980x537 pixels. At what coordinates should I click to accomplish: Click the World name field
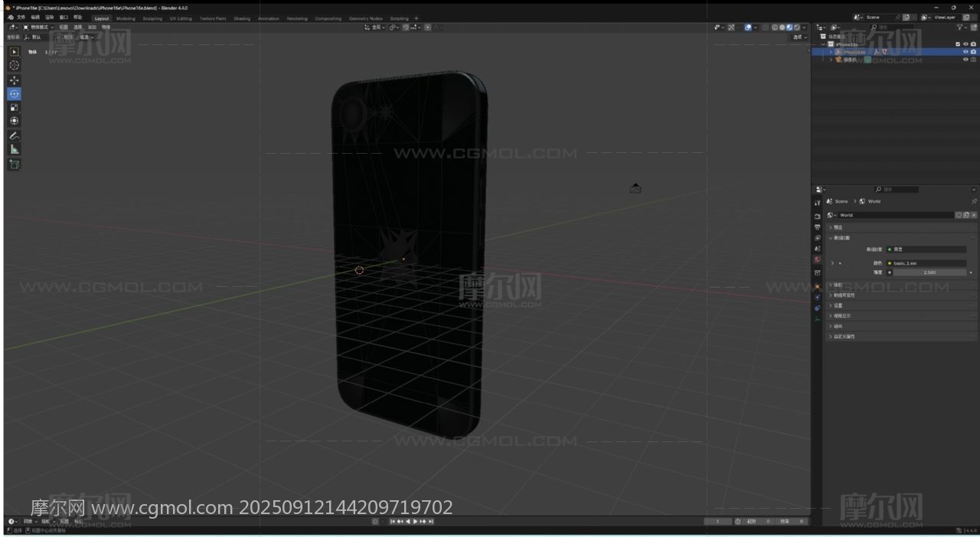tap(896, 215)
